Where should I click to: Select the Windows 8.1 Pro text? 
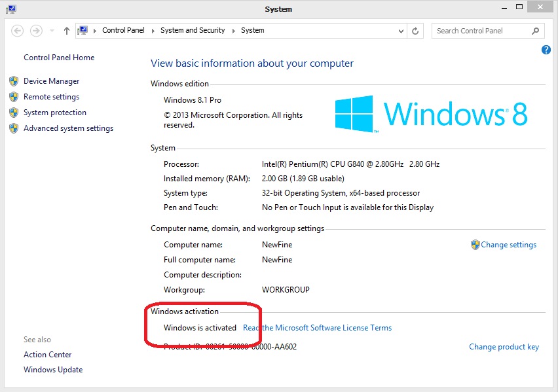(x=192, y=100)
